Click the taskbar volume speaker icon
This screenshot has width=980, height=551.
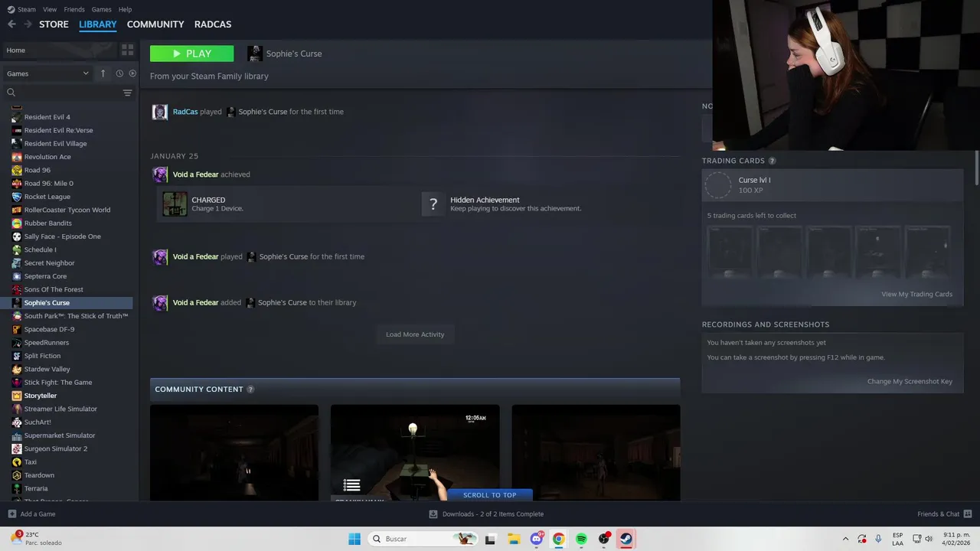click(x=929, y=539)
